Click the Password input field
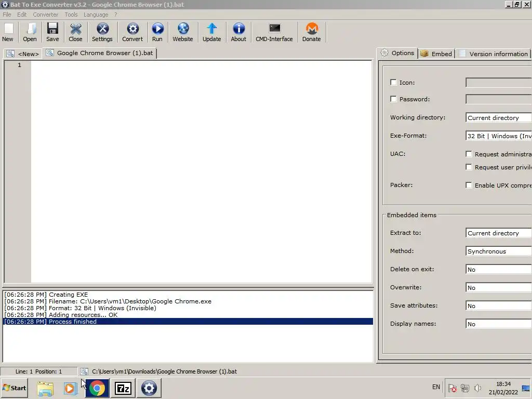This screenshot has width=532, height=399. pos(498,99)
